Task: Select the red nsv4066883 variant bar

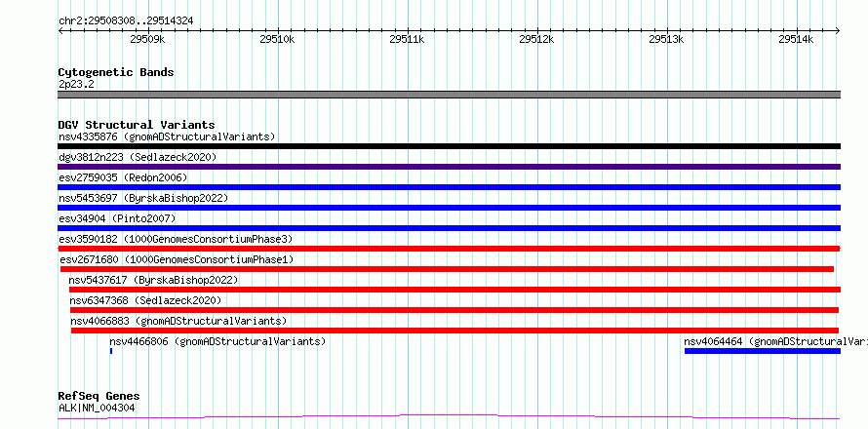Action: (454, 331)
